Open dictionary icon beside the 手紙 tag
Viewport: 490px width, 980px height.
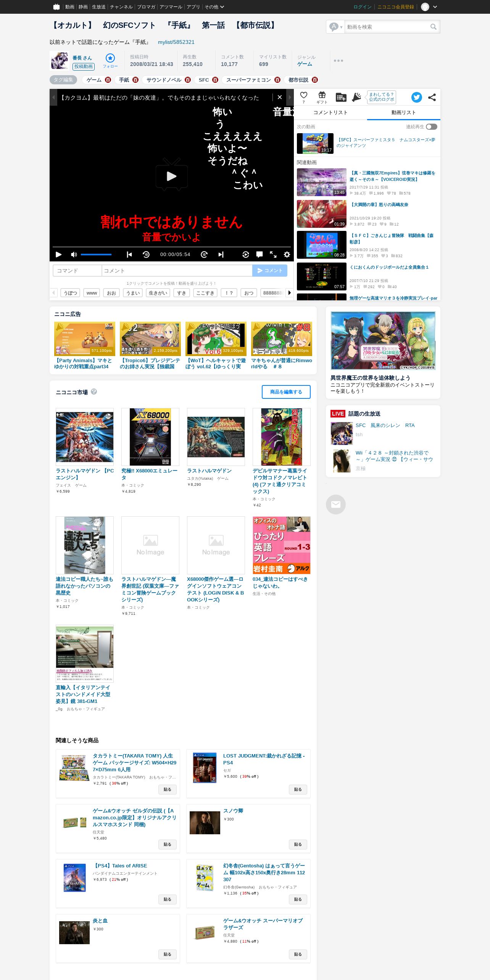pyautogui.click(x=135, y=80)
